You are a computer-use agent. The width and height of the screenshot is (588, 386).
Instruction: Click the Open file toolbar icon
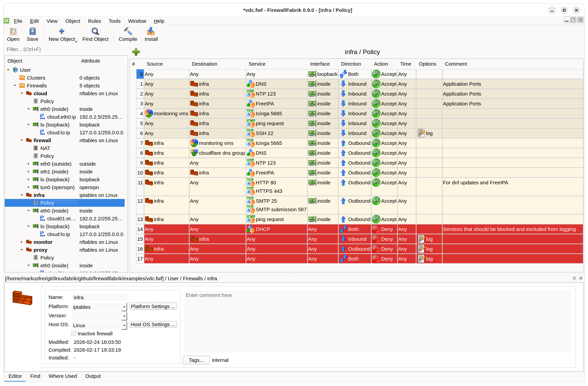(13, 32)
